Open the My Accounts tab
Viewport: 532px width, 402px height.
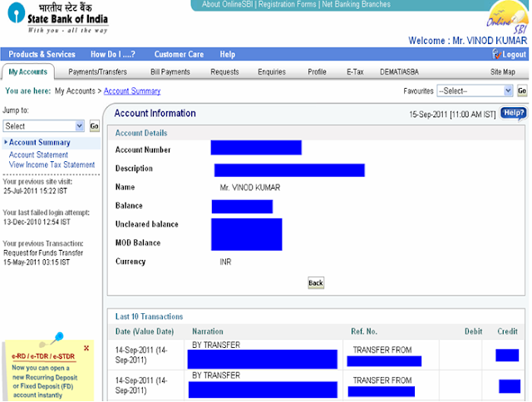tap(27, 72)
